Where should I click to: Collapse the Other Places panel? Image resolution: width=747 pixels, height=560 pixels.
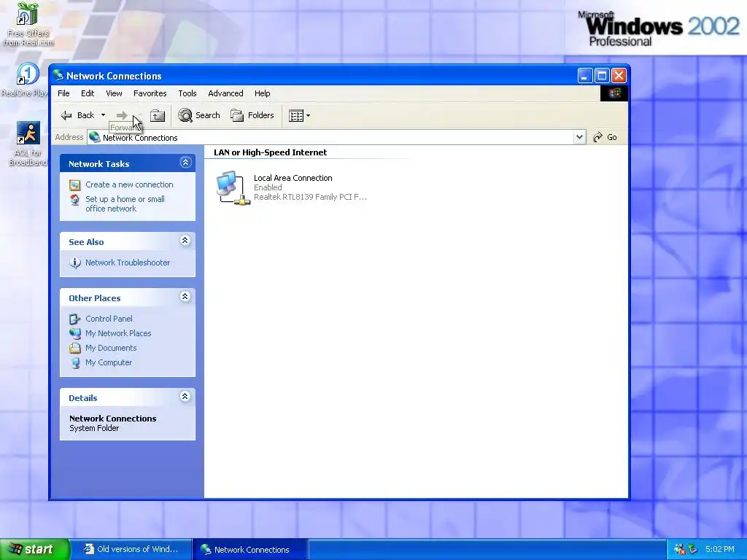(x=185, y=297)
